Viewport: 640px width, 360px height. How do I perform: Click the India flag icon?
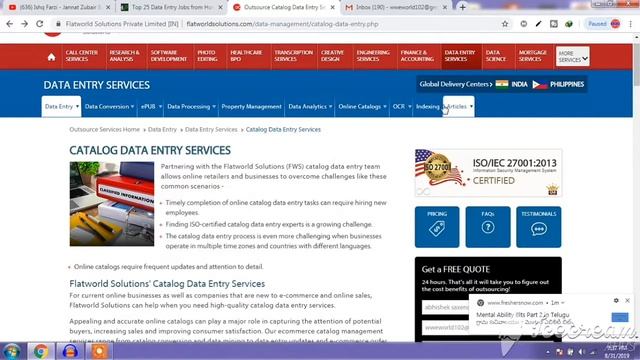click(x=502, y=84)
